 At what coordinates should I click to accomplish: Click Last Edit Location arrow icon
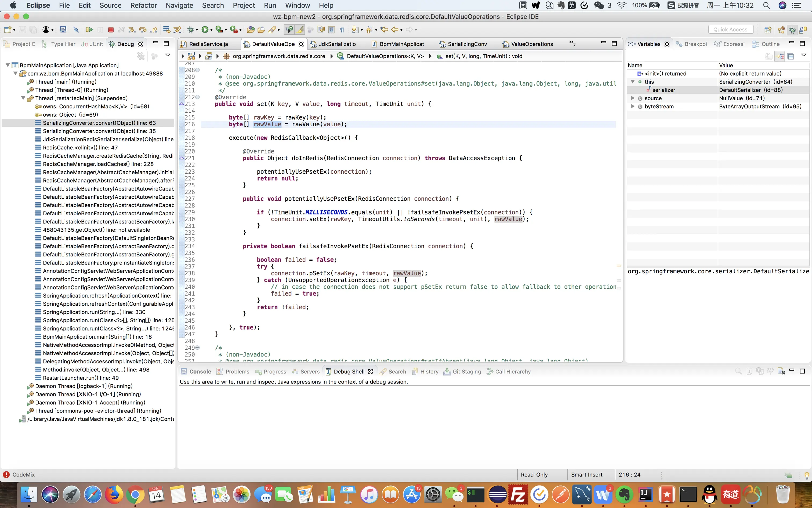pos(384,30)
